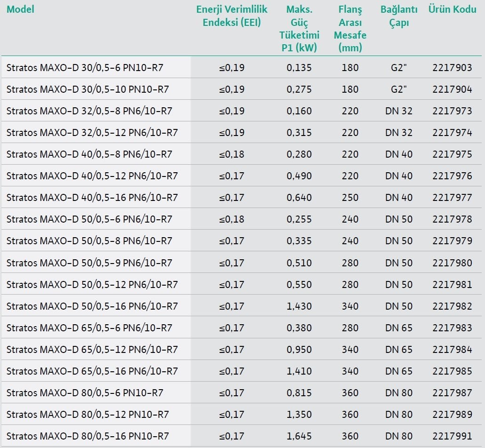The width and height of the screenshot is (485, 448).
Task: Click the Bağlantı Çapı column header
Action: (x=399, y=16)
